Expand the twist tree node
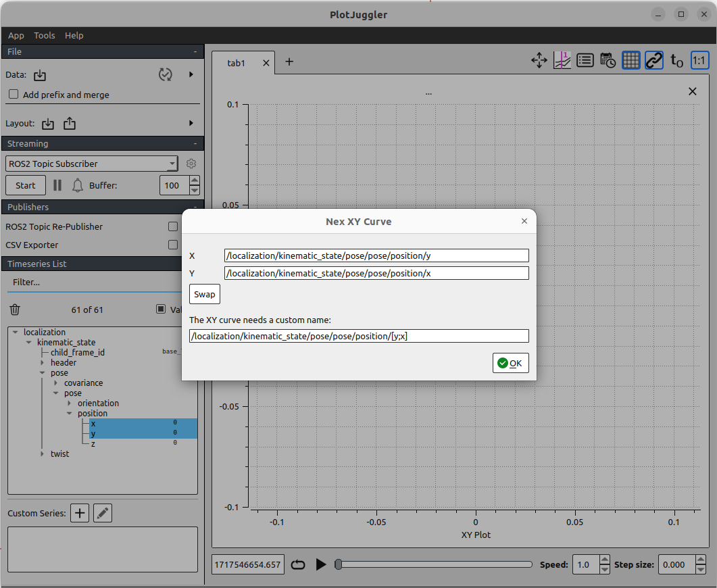Image resolution: width=717 pixels, height=588 pixels. pyautogui.click(x=43, y=454)
